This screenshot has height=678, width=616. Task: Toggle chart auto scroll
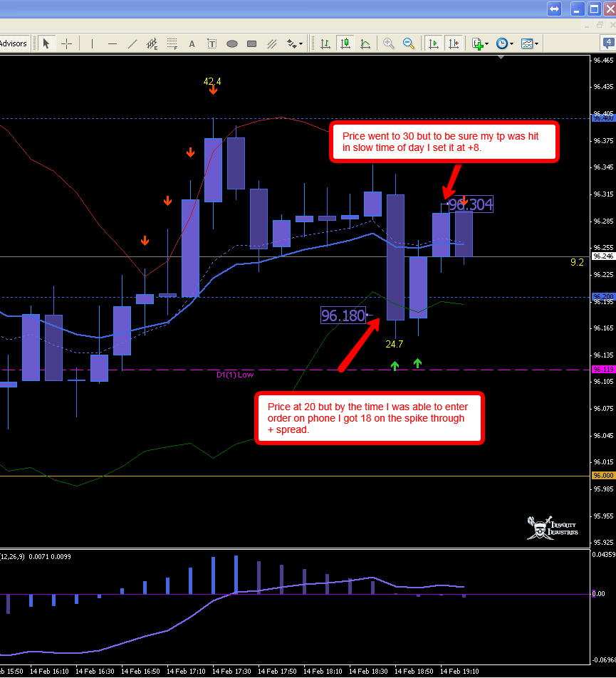[434, 43]
